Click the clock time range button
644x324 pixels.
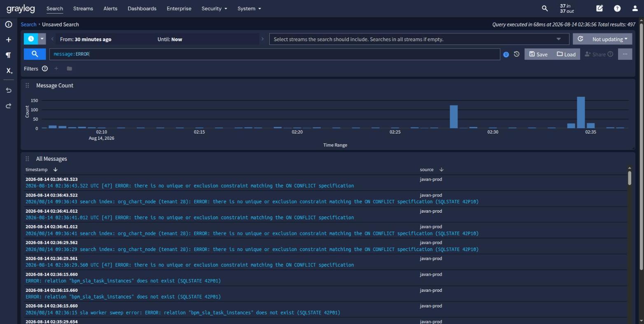coord(31,39)
